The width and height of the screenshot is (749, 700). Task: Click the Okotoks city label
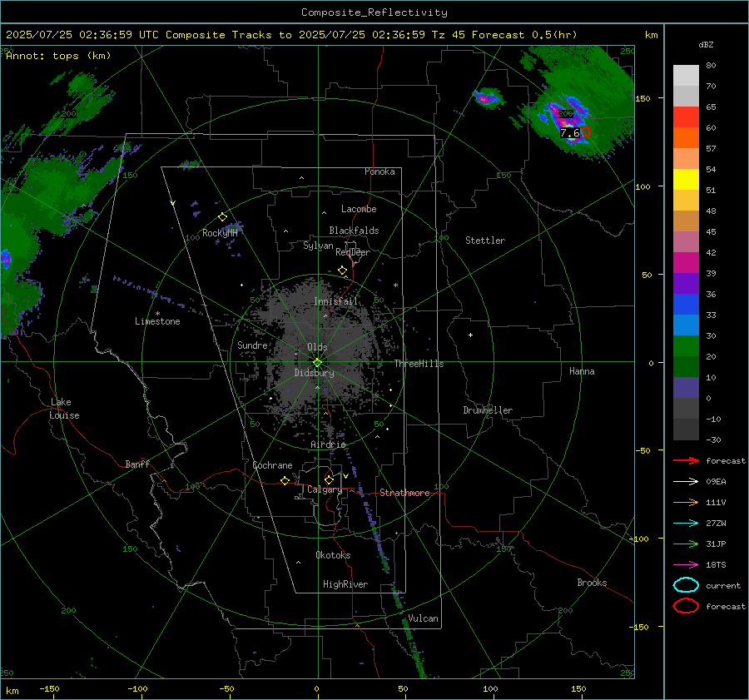[333, 555]
